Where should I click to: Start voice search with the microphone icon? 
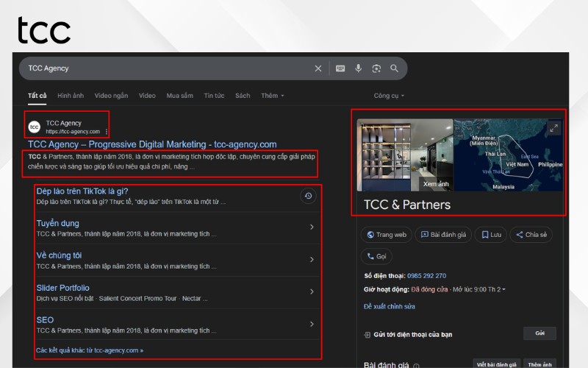[x=359, y=68]
